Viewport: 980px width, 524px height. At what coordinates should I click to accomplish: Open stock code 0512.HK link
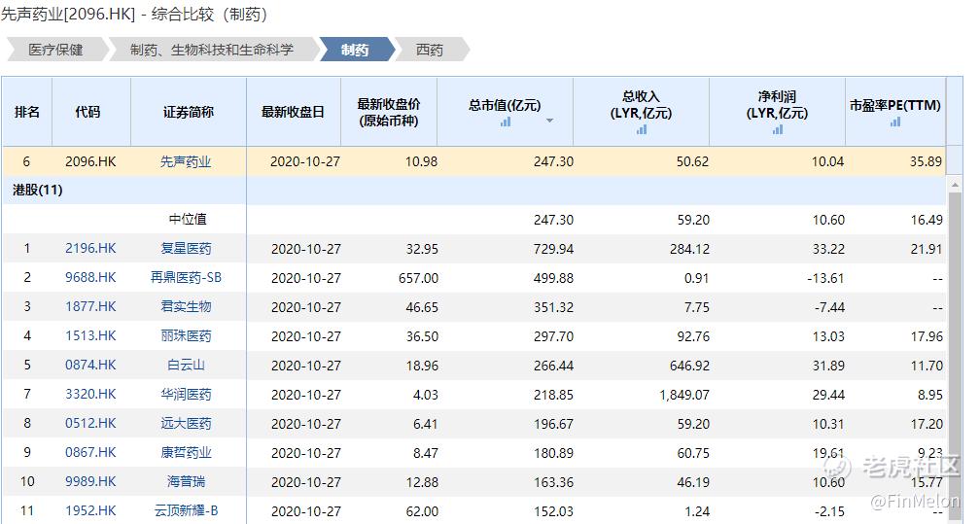tap(90, 423)
